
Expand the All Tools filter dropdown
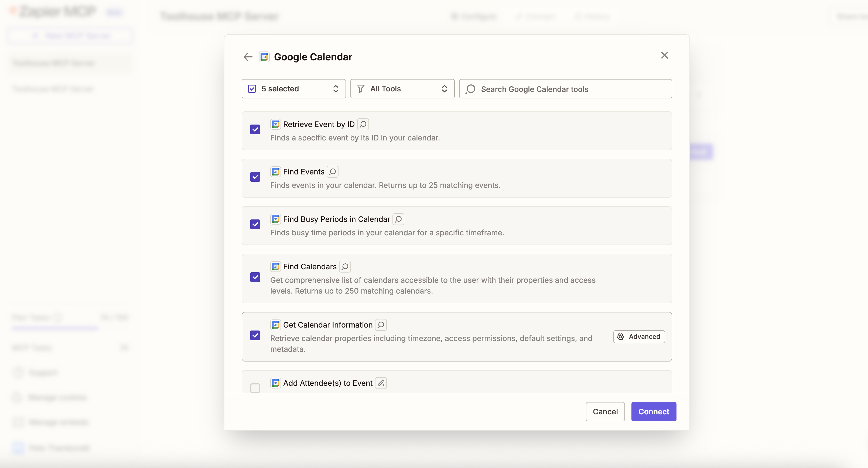402,89
